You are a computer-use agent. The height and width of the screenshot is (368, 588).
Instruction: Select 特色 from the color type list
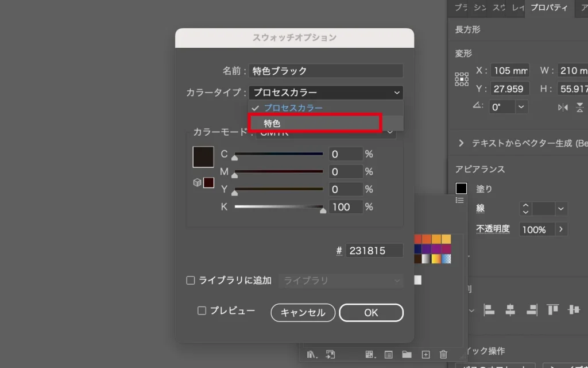[x=315, y=123]
